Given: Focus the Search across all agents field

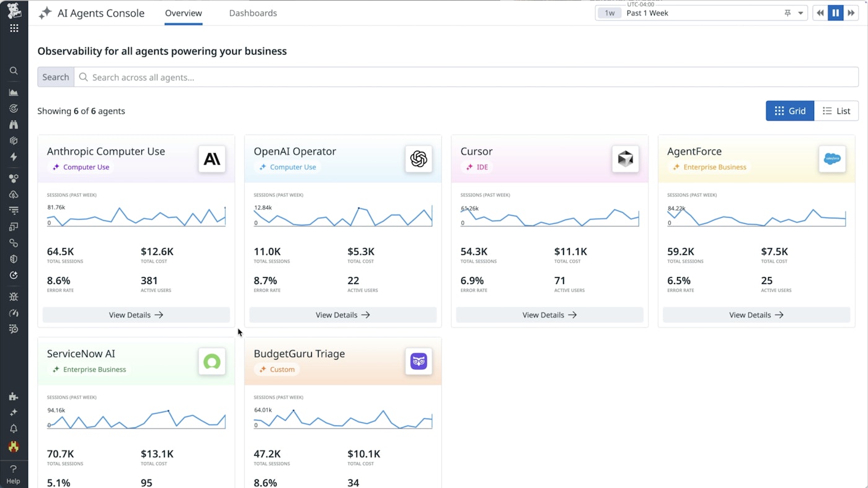Looking at the screenshot, I should tap(466, 77).
